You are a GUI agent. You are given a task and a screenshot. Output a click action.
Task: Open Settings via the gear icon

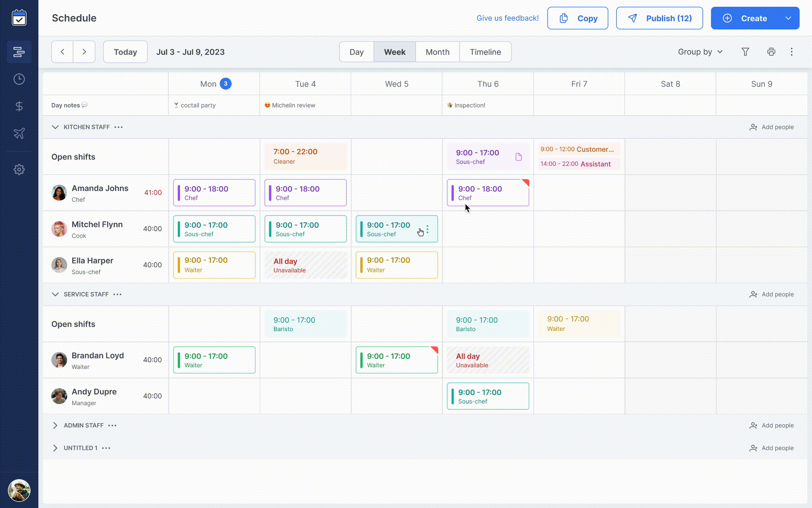coord(19,169)
